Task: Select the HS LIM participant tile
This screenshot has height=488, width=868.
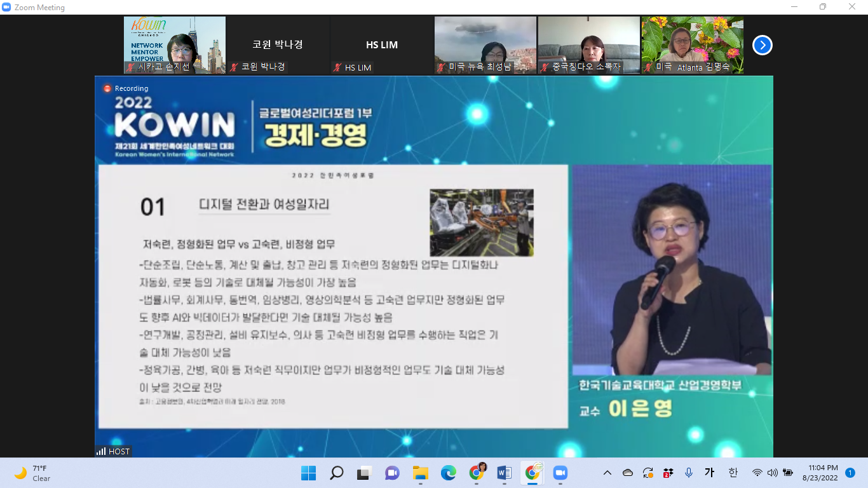Action: [x=382, y=45]
